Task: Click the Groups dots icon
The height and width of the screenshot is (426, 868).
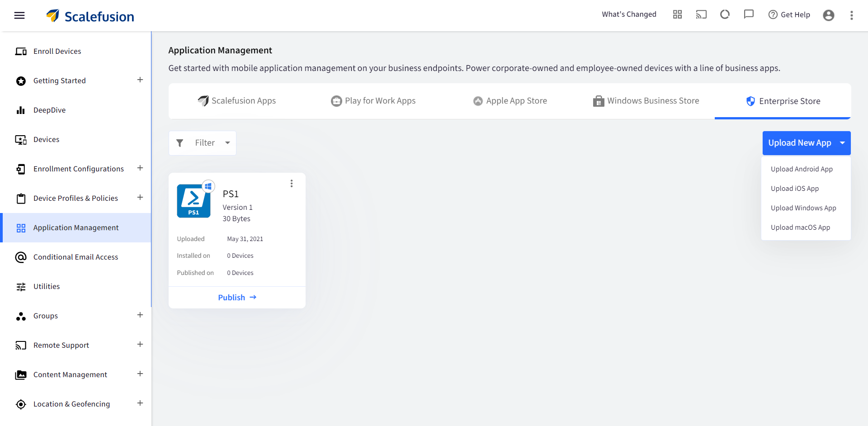Action: 21,316
